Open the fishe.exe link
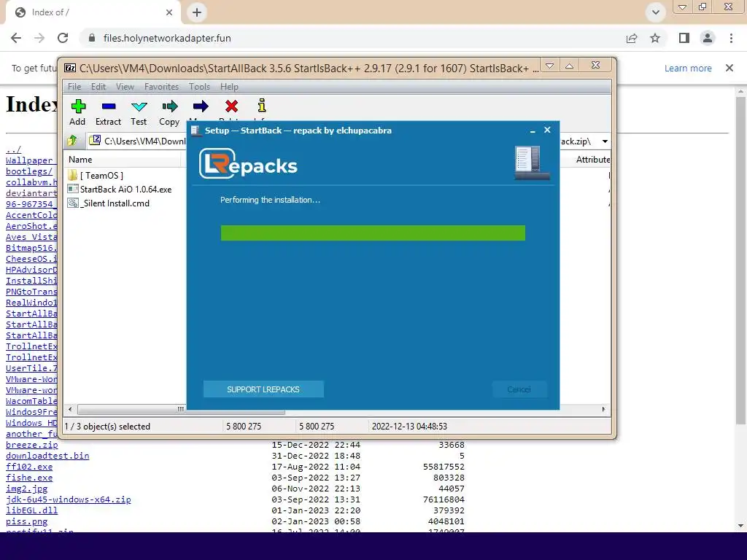The image size is (747, 560). 29,478
